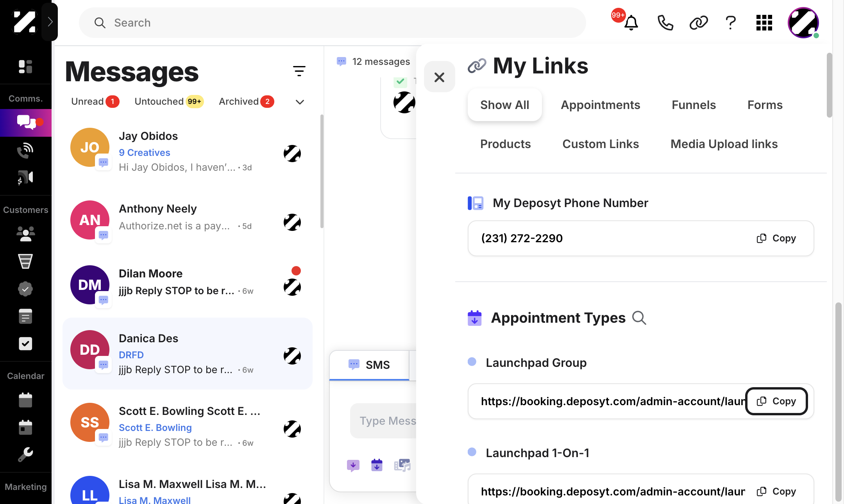Viewport: 844px width, 504px height.
Task: Select the Forms tab
Action: tap(765, 105)
